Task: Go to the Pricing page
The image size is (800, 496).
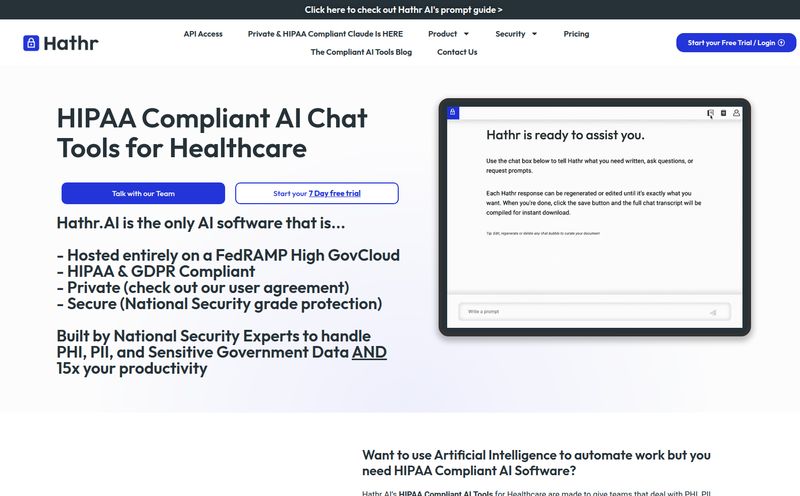Action: pos(576,34)
